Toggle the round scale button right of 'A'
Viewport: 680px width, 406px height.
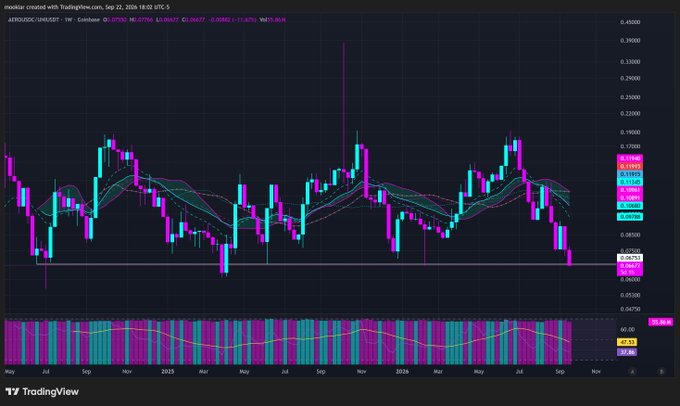click(x=661, y=372)
